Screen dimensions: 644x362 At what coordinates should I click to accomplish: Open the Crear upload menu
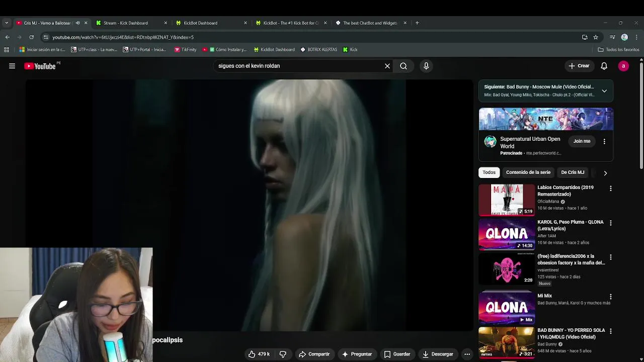pyautogui.click(x=579, y=66)
